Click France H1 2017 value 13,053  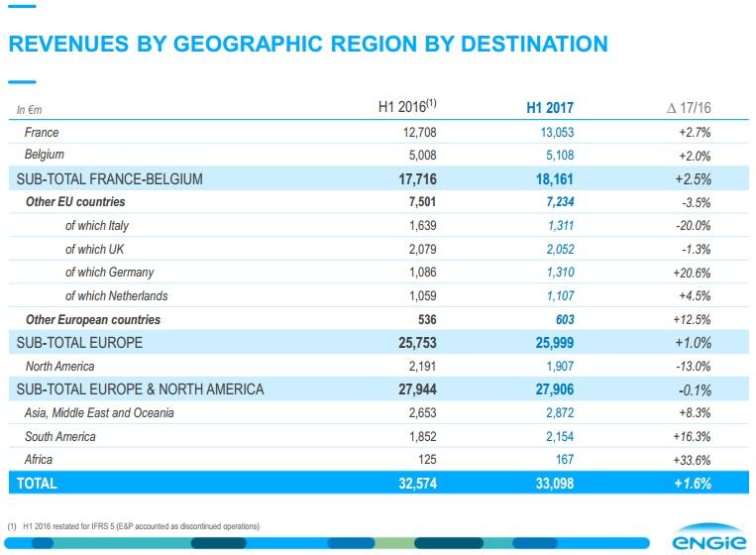(x=557, y=132)
